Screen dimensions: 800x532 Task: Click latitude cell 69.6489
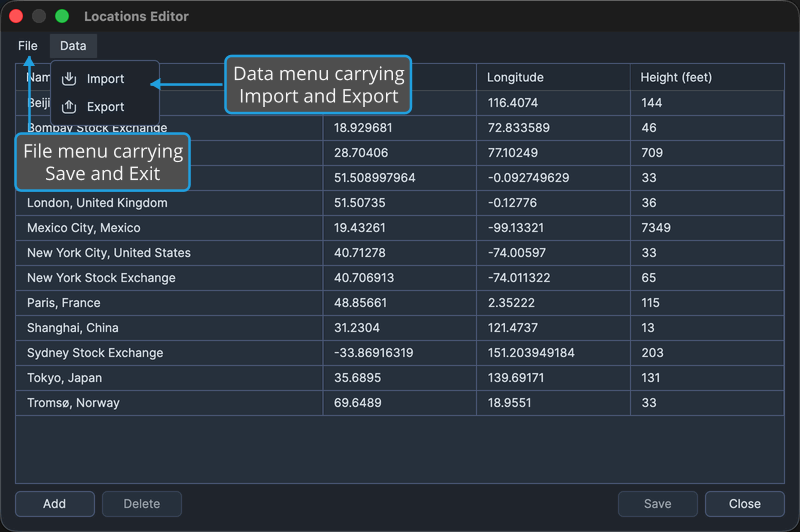tap(399, 403)
